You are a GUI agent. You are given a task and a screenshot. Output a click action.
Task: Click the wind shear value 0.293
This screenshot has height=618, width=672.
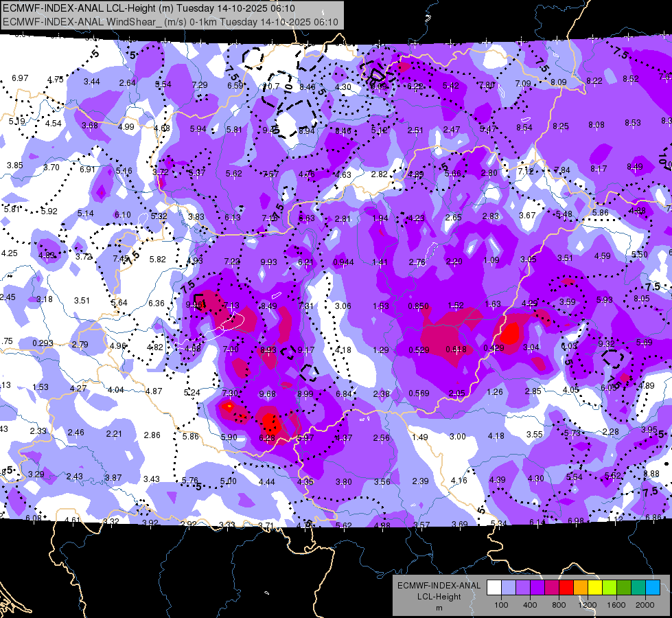pos(43,343)
